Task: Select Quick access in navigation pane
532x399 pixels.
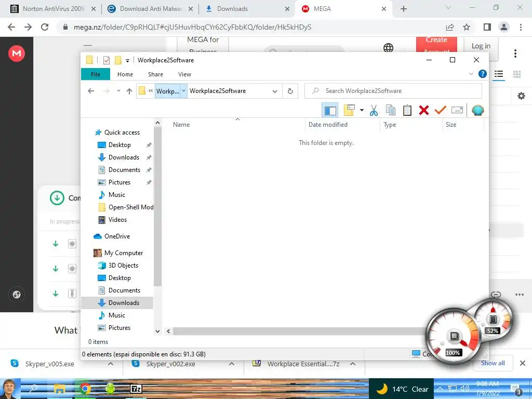Action: click(x=122, y=132)
